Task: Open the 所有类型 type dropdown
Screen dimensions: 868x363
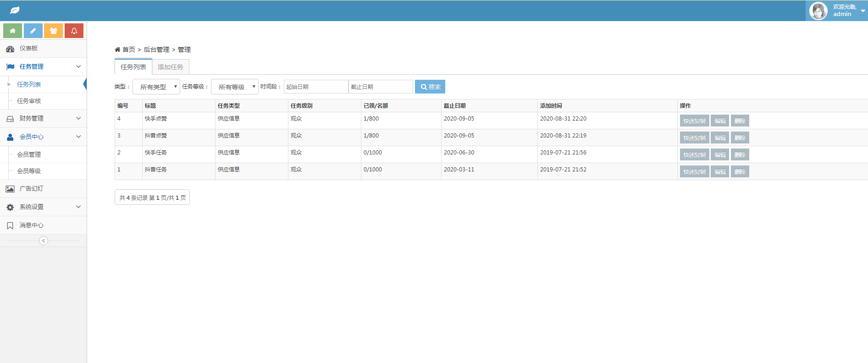Action: pos(156,87)
